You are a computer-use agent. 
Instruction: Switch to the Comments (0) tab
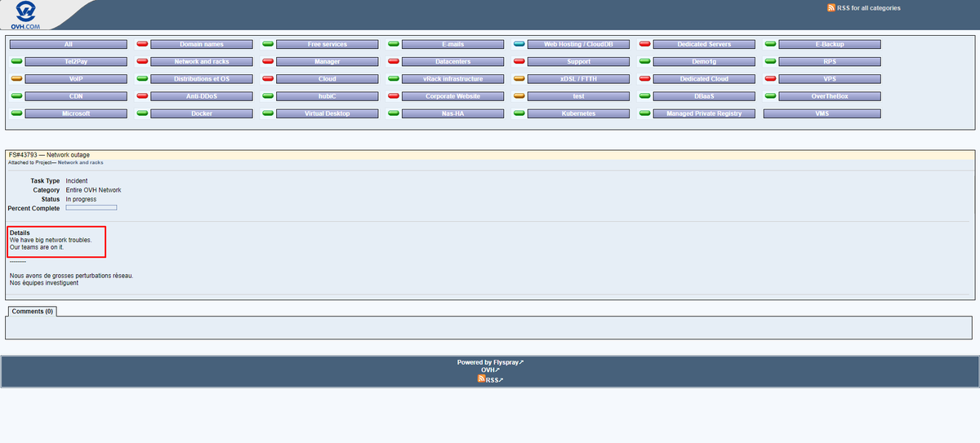pos(32,311)
